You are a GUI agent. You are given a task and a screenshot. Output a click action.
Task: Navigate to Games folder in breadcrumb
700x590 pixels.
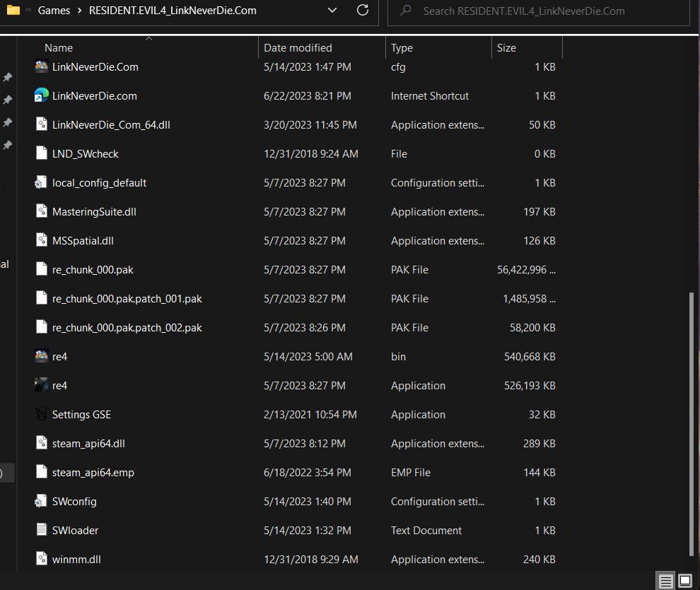54,11
